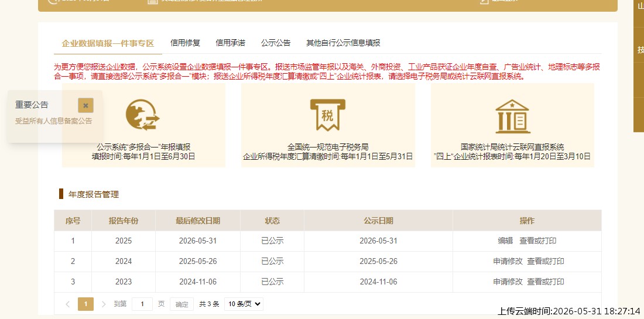644x319 pixels.
Task: Select the 2025 report year cell
Action: (124, 241)
